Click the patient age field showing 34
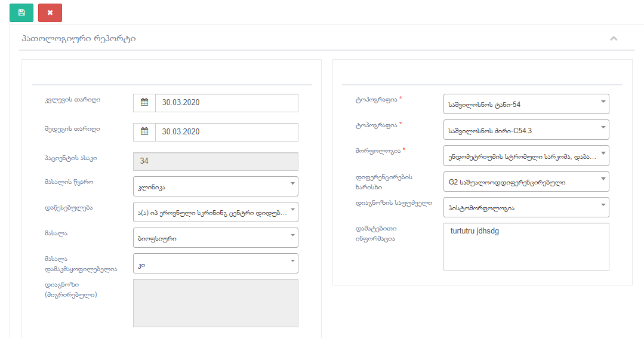The width and height of the screenshot is (644, 338). click(215, 161)
